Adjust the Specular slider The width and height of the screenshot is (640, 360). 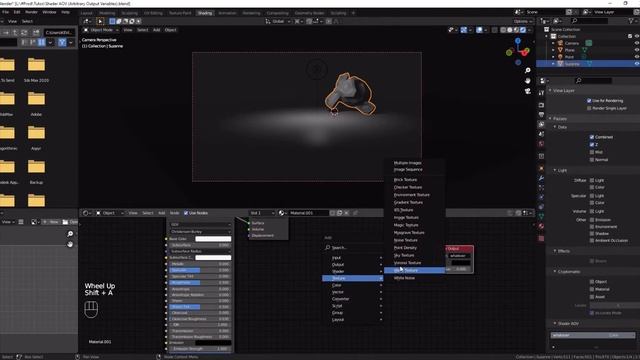[200, 270]
